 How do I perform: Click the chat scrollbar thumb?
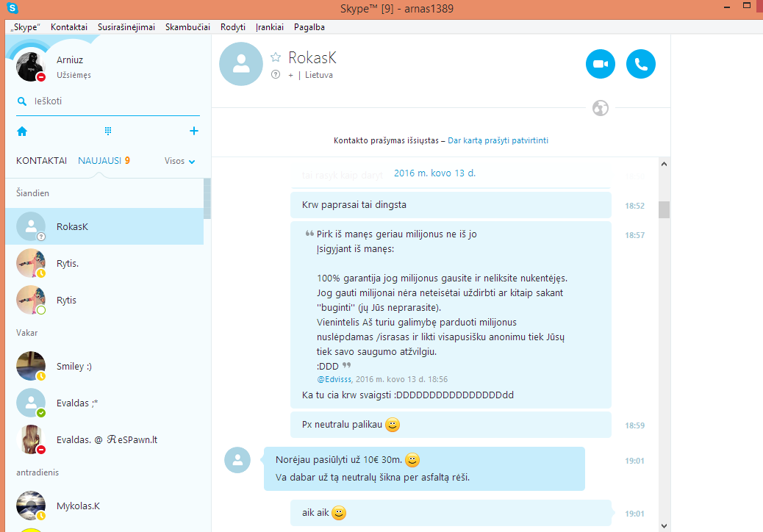[x=665, y=209]
